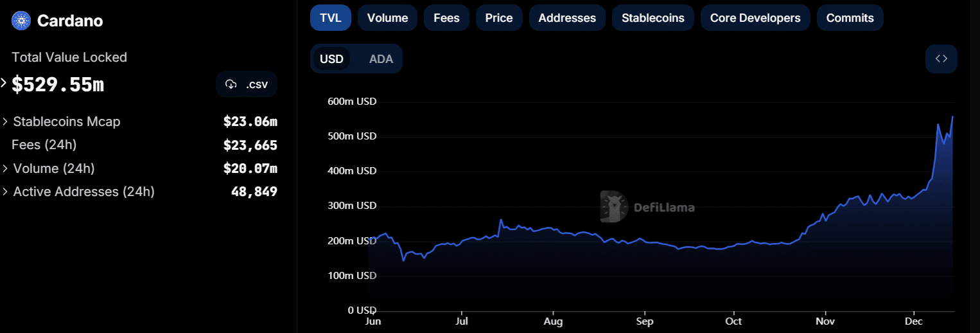The height and width of the screenshot is (333, 980).
Task: Click the 300m USD axis label
Action: [352, 206]
